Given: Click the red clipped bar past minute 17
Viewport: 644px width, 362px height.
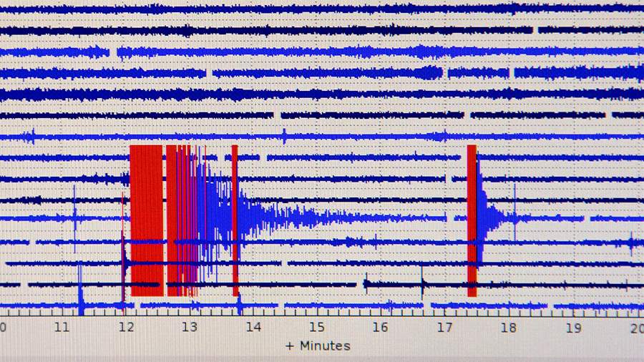Looking at the screenshot, I should pyautogui.click(x=472, y=220).
